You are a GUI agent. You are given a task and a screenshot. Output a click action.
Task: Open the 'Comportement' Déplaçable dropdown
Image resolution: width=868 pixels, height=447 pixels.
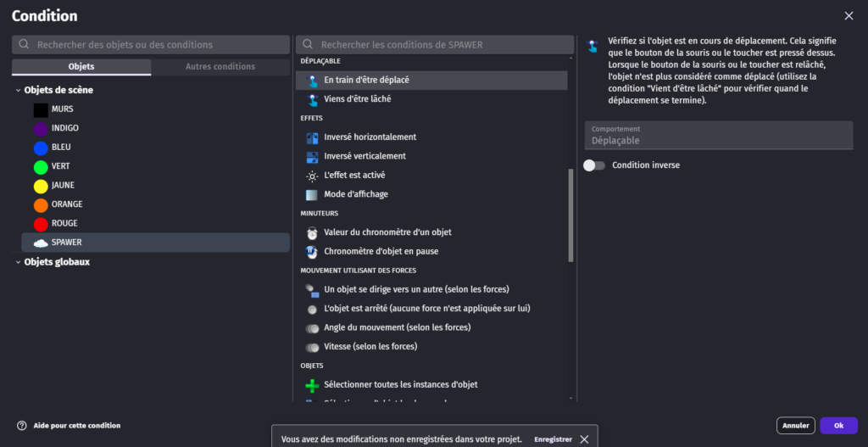tap(718, 136)
